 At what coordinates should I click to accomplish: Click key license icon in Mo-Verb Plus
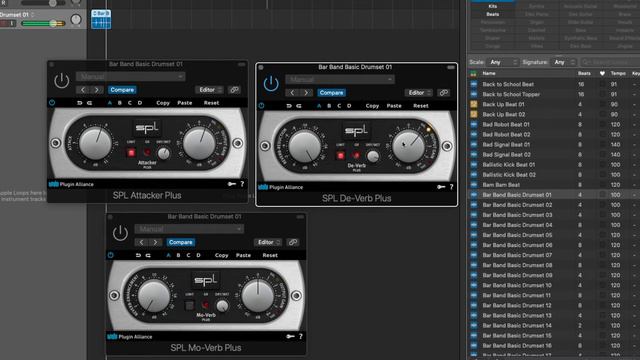(290, 336)
